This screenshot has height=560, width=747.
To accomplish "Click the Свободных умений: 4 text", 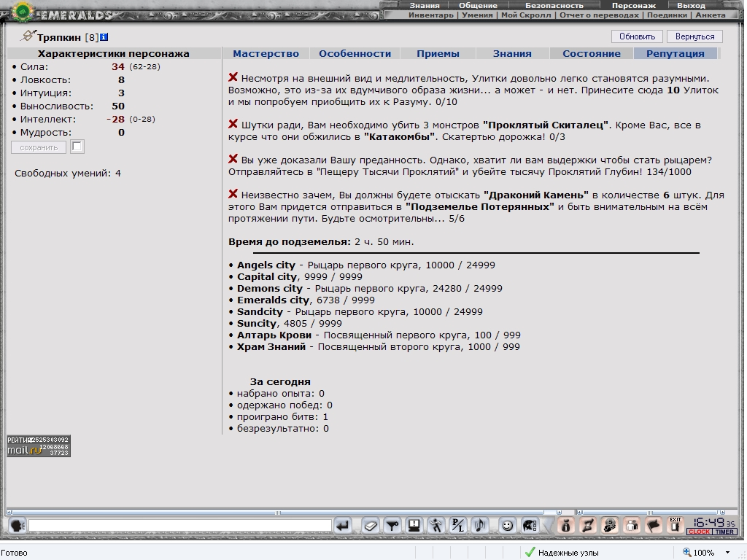I will tap(68, 174).
